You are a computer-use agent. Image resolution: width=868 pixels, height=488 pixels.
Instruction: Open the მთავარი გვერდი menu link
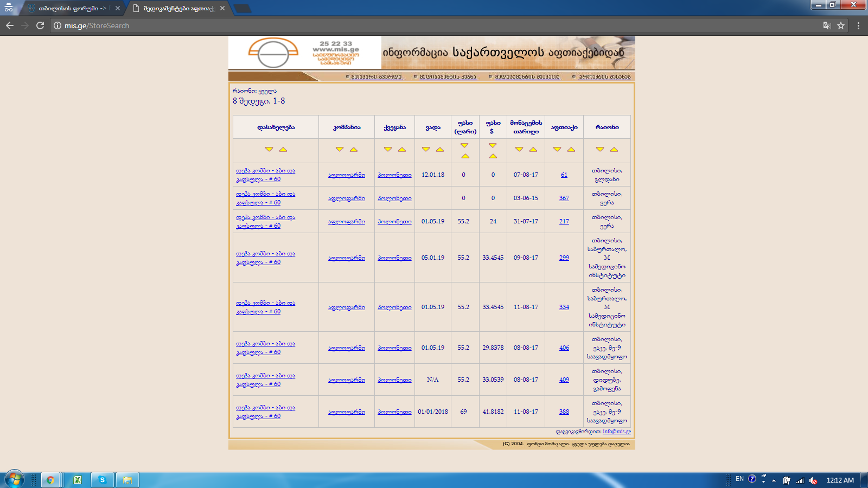376,77
